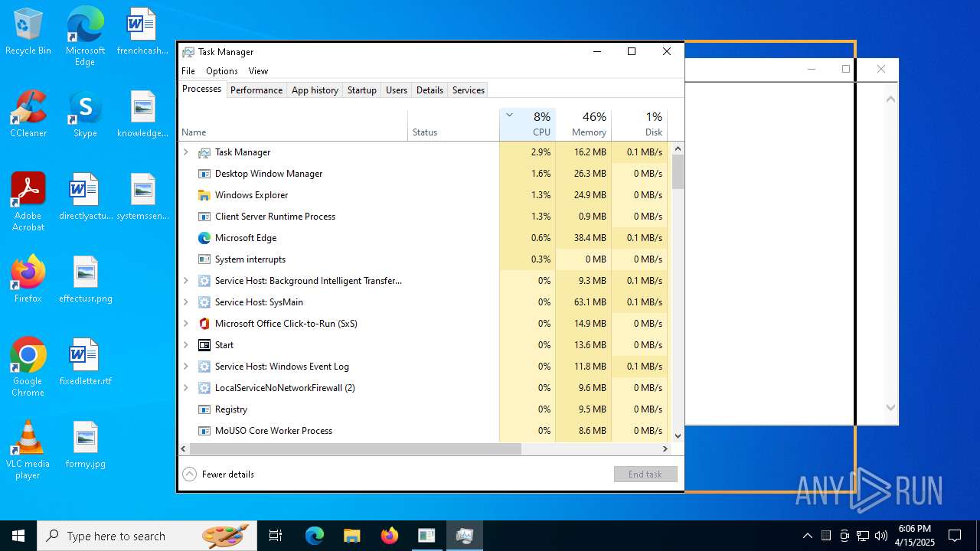
Task: Expand Service Host: Background Intelligent Transfer row
Action: 185,281
